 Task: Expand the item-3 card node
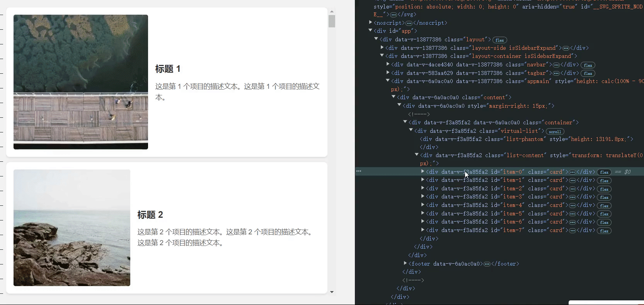(x=423, y=196)
